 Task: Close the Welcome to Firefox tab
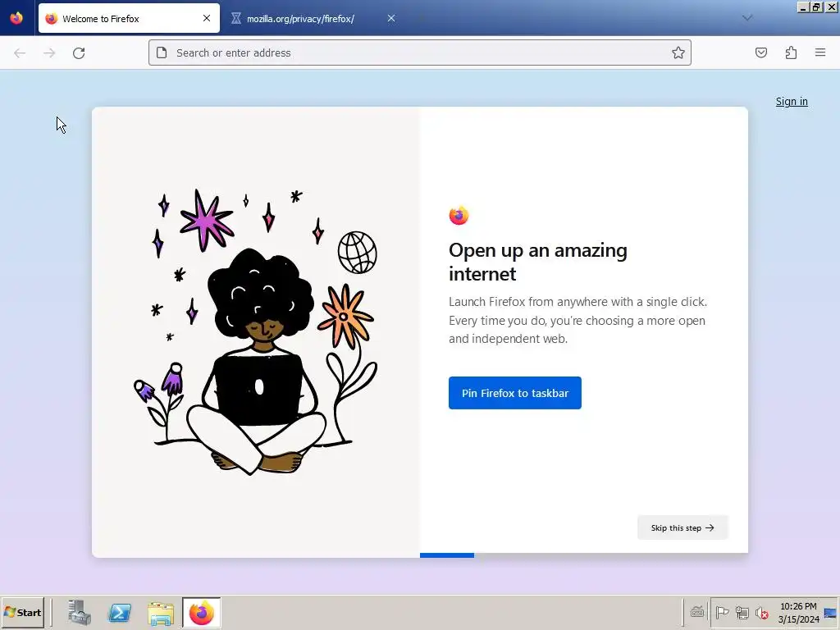click(207, 18)
